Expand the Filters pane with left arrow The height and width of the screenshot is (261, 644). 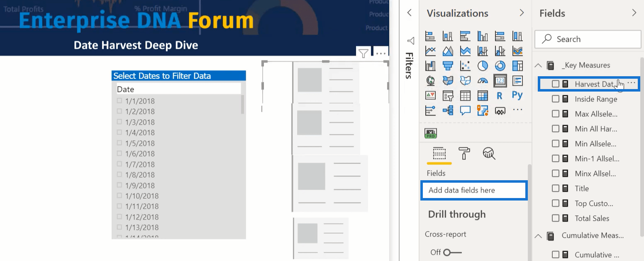click(410, 13)
